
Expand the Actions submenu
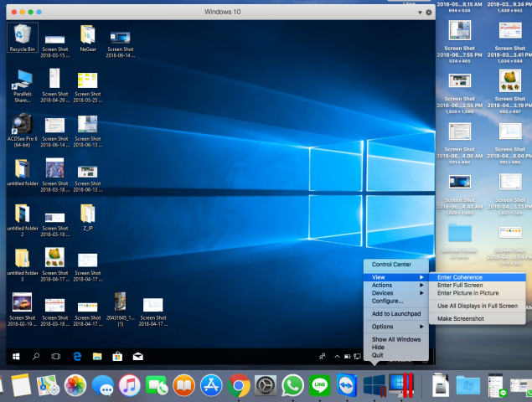coord(396,285)
